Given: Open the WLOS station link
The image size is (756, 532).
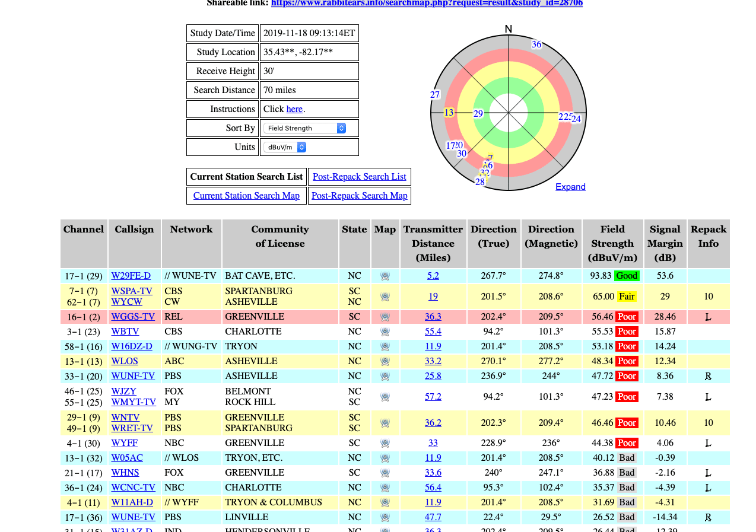Looking at the screenshot, I should coord(125,361).
